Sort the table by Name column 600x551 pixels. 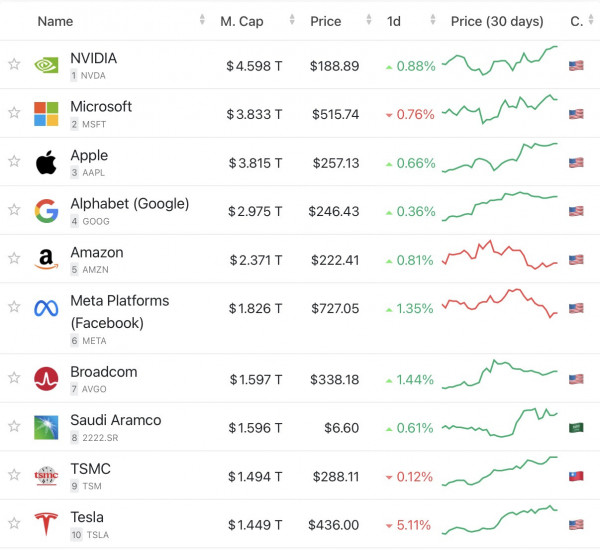click(x=55, y=21)
